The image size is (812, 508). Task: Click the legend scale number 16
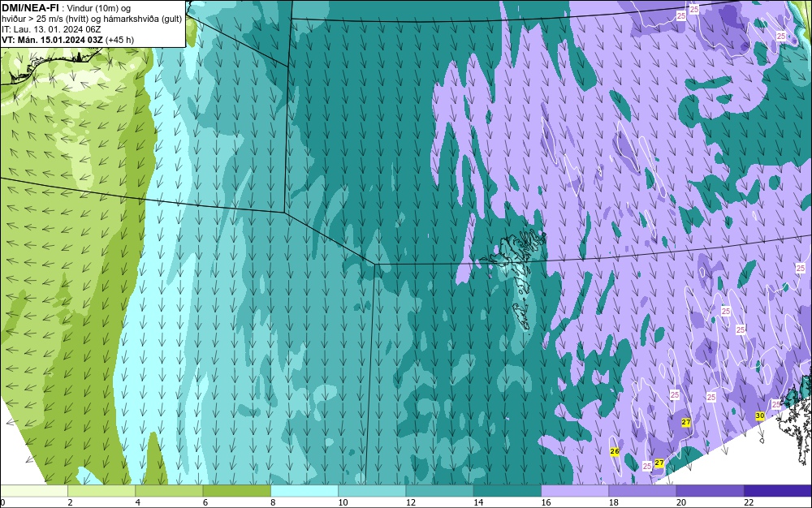click(546, 502)
